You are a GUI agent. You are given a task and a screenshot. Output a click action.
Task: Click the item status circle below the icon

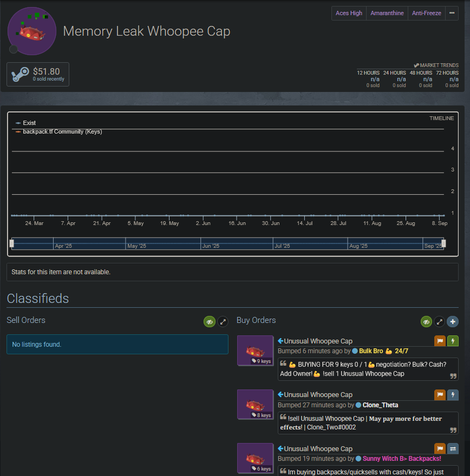(x=14, y=49)
